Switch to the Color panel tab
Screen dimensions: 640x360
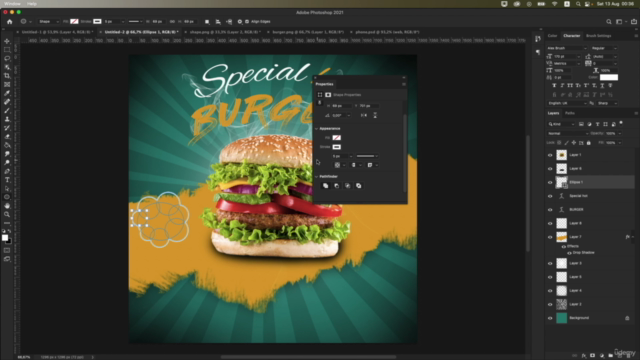pos(552,36)
